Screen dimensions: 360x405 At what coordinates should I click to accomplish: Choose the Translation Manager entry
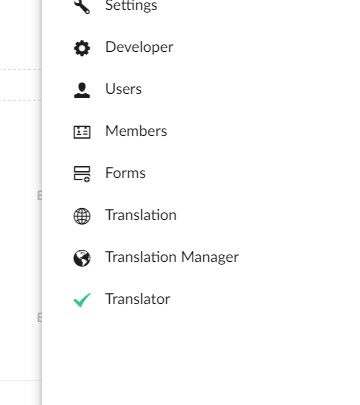point(172,257)
